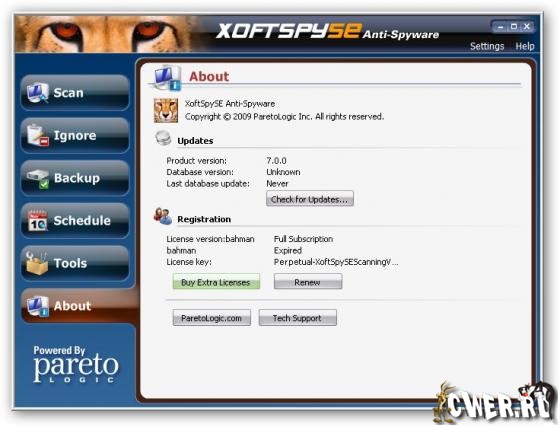This screenshot has height=427, width=560.
Task: Open the Ignore list section
Action: click(x=75, y=135)
